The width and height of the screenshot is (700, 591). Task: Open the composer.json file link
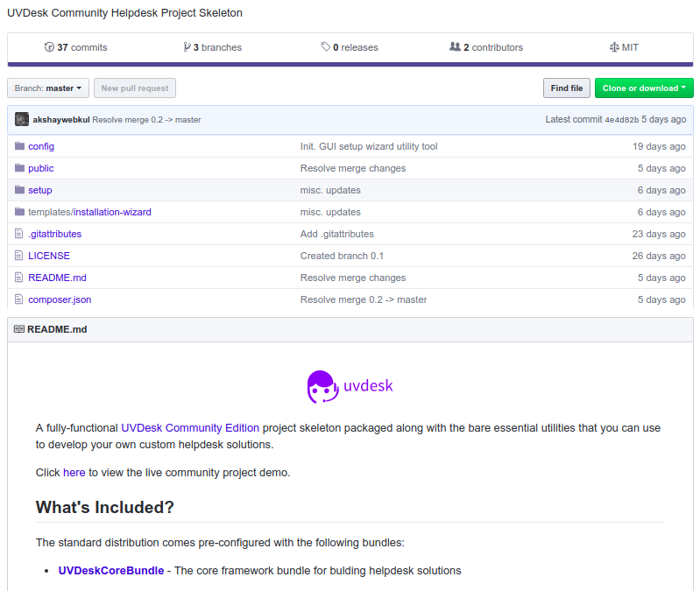click(x=60, y=299)
